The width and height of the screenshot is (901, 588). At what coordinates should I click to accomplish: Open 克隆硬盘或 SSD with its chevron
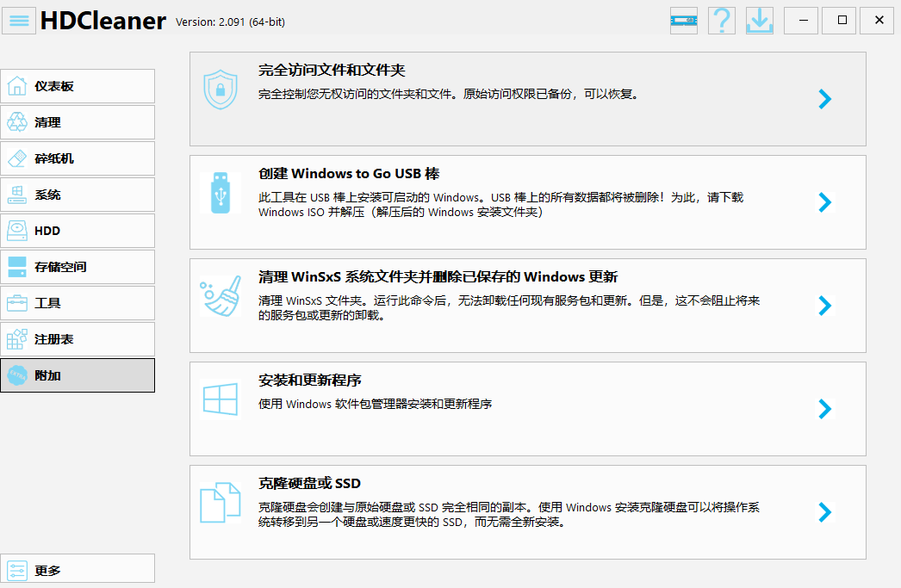825,512
